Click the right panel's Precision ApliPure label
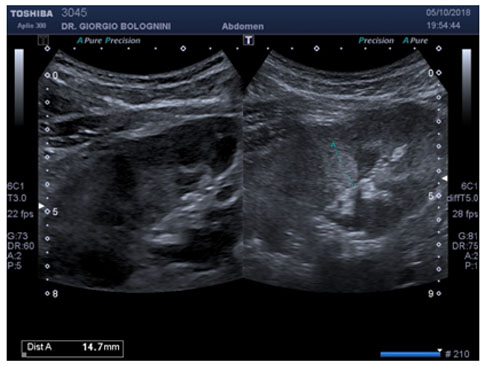The height and width of the screenshot is (366, 486). tap(393, 41)
